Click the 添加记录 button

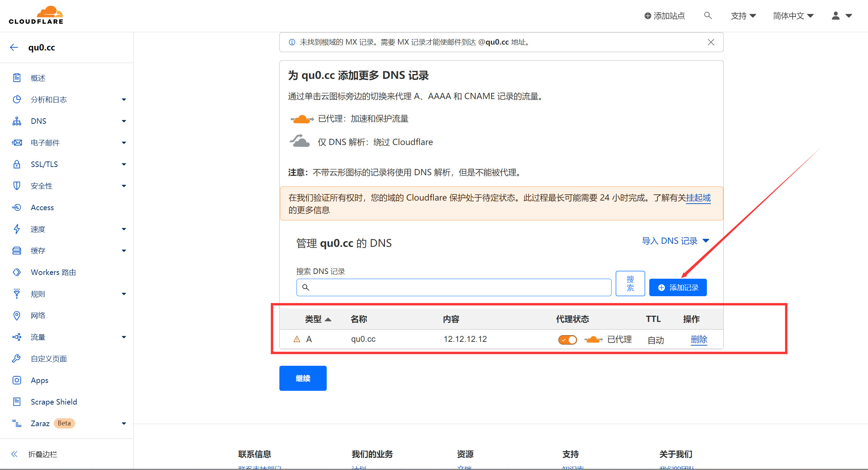click(x=678, y=288)
